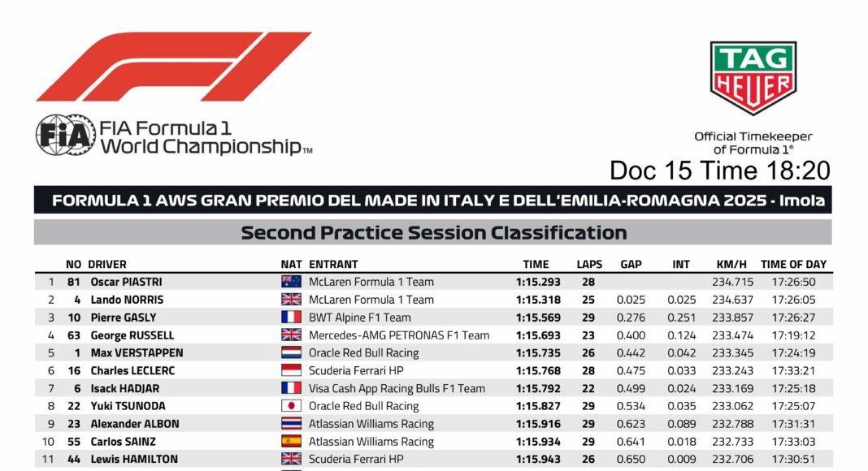
Task: Click the Doc 15 Time 18:20 text
Action: pos(719,171)
